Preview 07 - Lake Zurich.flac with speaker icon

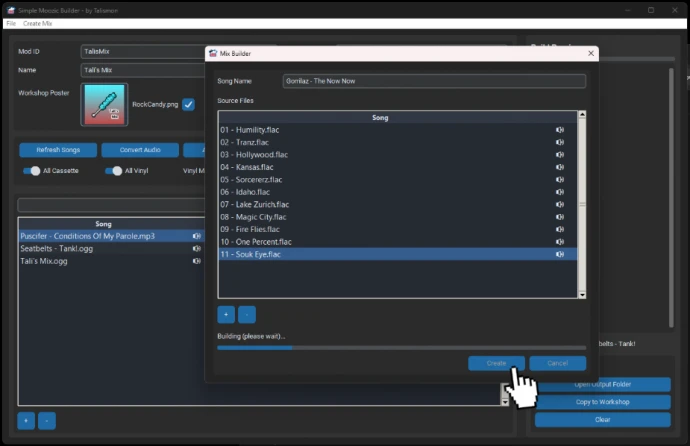coord(560,205)
